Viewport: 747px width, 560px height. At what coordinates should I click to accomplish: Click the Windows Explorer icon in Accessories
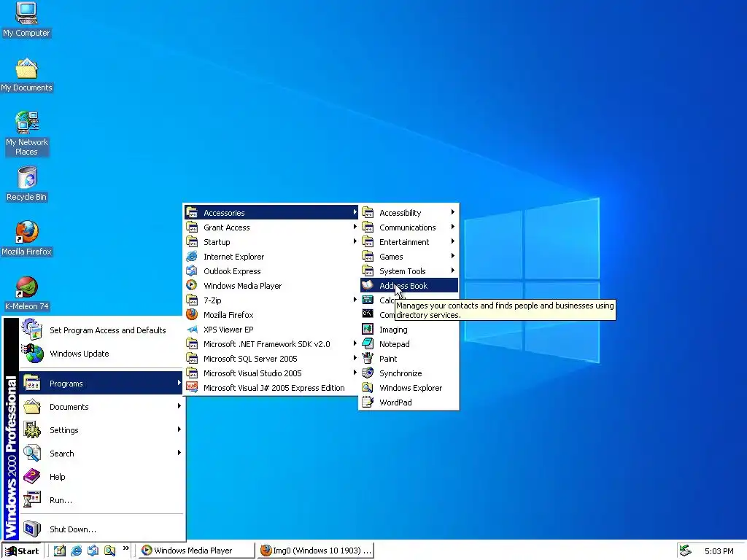tap(368, 387)
